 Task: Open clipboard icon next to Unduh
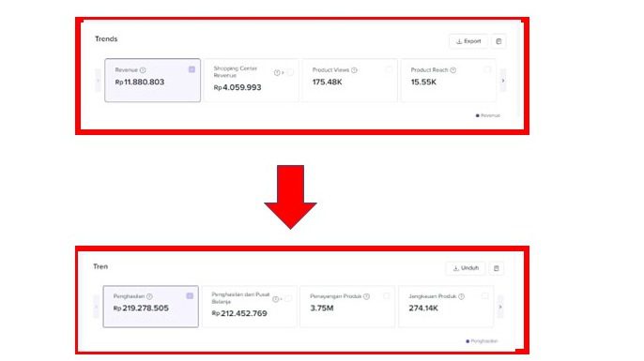click(x=496, y=268)
